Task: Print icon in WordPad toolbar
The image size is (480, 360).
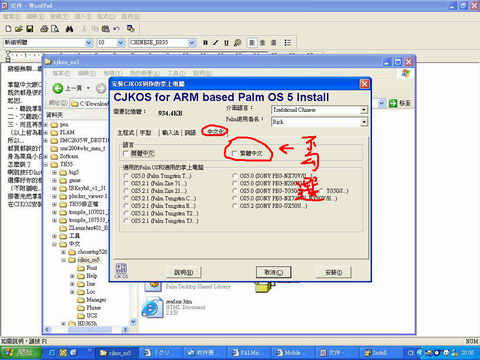Action: (x=44, y=29)
